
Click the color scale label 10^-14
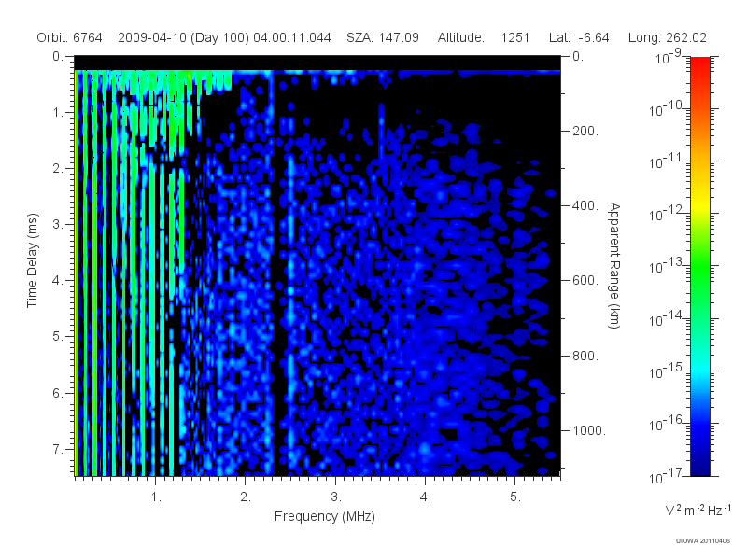click(667, 319)
